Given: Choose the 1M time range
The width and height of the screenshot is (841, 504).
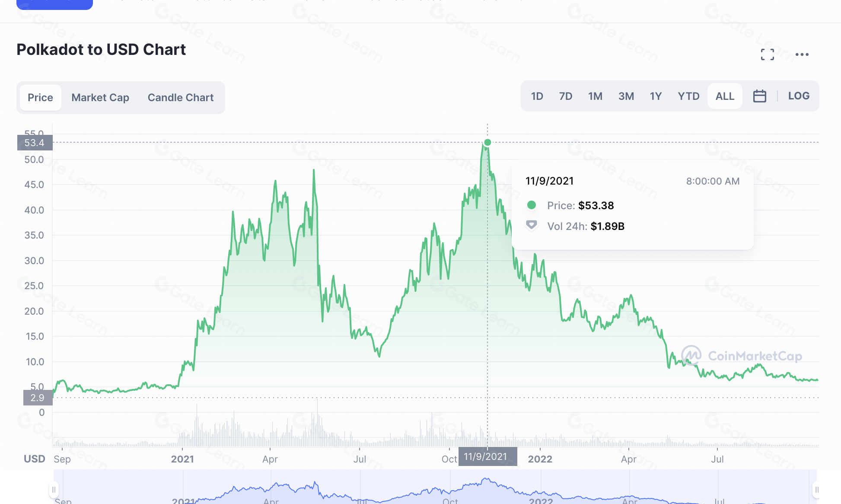Looking at the screenshot, I should [595, 96].
